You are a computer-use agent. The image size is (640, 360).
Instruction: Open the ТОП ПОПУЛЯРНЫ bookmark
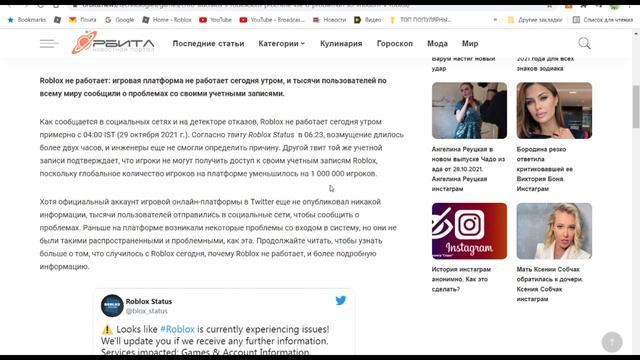[420, 20]
